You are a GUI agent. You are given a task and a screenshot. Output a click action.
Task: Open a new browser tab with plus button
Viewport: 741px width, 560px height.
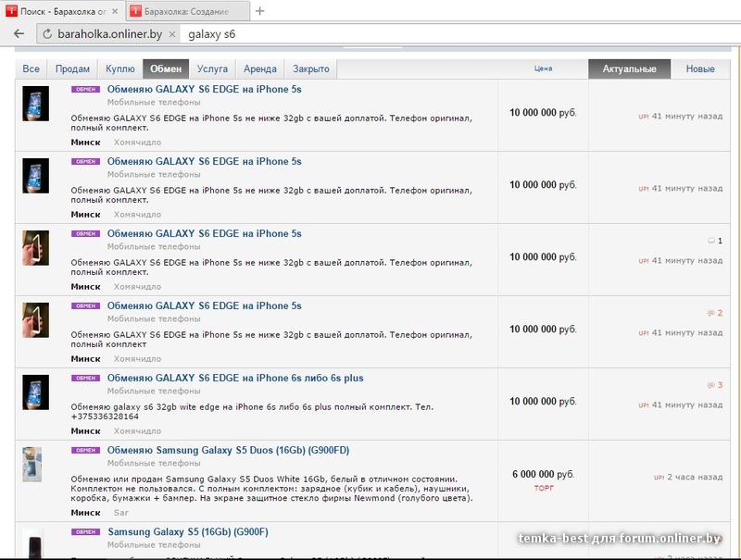point(260,11)
